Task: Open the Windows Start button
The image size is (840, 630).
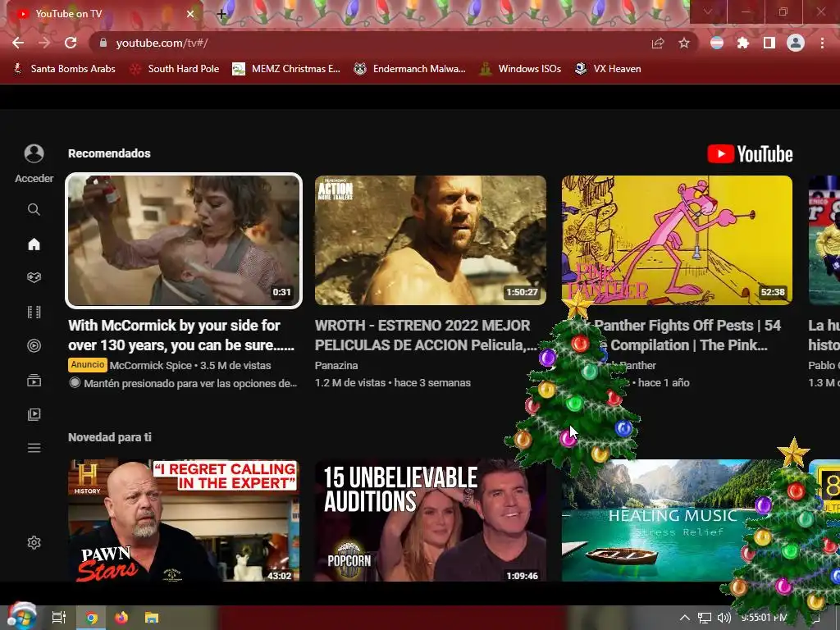Action: (21, 617)
